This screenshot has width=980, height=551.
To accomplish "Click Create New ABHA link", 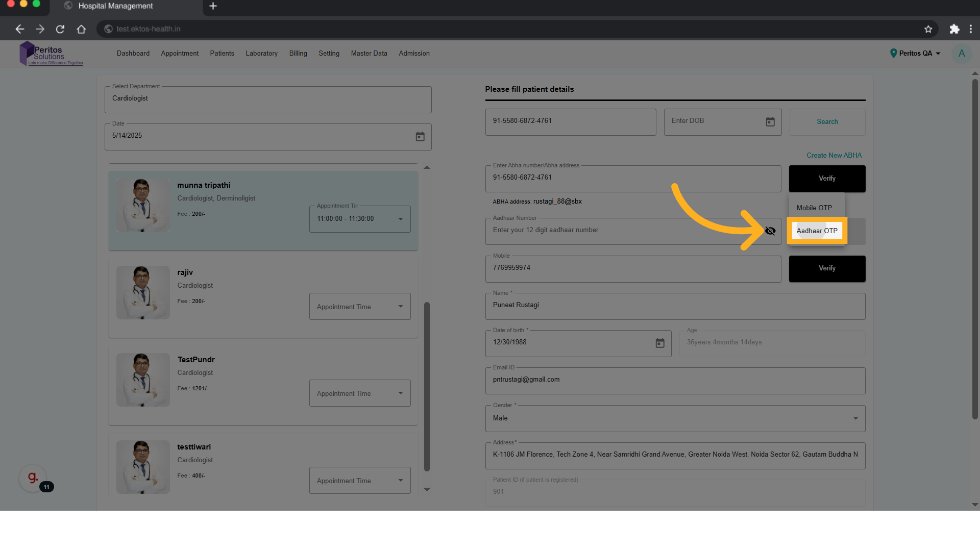I will click(834, 155).
